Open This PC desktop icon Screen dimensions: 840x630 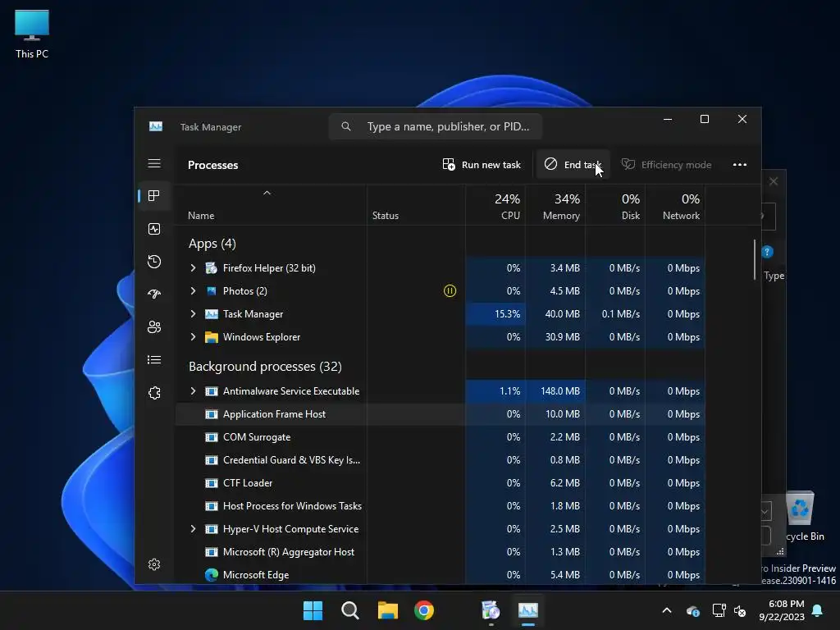[x=32, y=34]
